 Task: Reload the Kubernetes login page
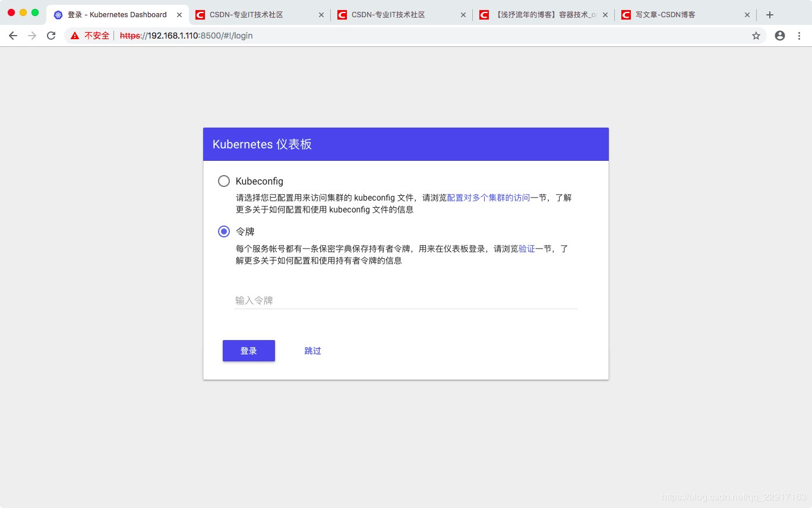coord(51,36)
